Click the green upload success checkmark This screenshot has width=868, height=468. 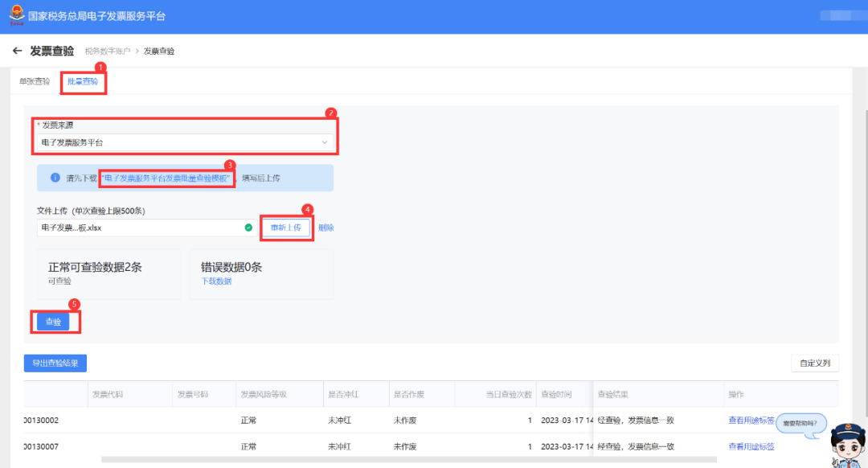click(248, 228)
